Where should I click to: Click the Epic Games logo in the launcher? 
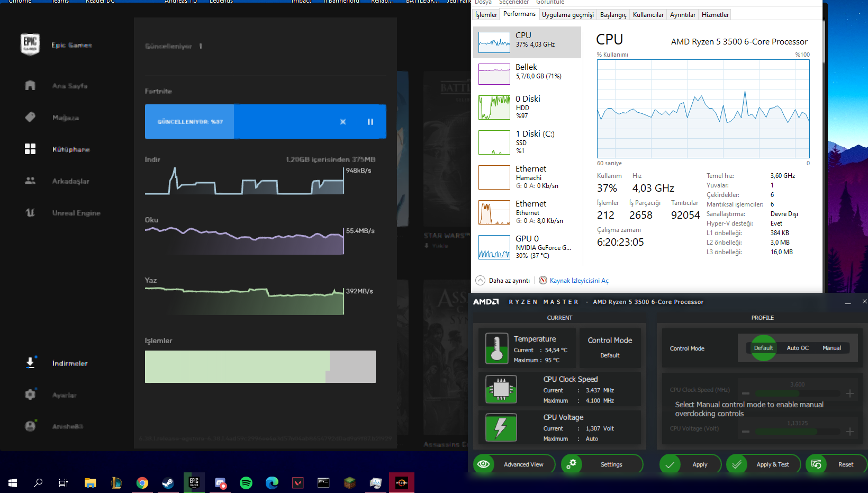coord(30,44)
